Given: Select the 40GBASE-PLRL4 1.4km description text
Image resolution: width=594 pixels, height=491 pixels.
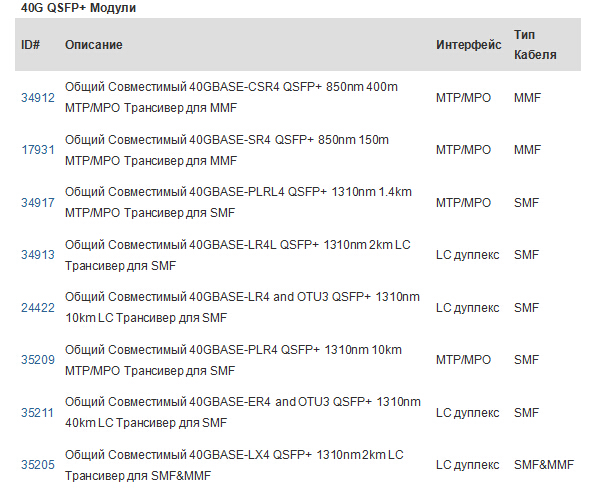Looking at the screenshot, I should pyautogui.click(x=238, y=202).
